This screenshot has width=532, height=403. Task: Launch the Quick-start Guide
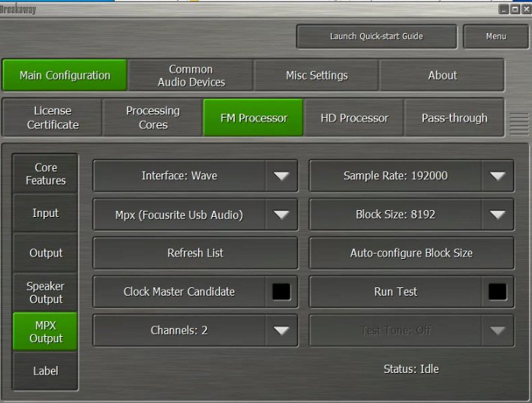376,36
